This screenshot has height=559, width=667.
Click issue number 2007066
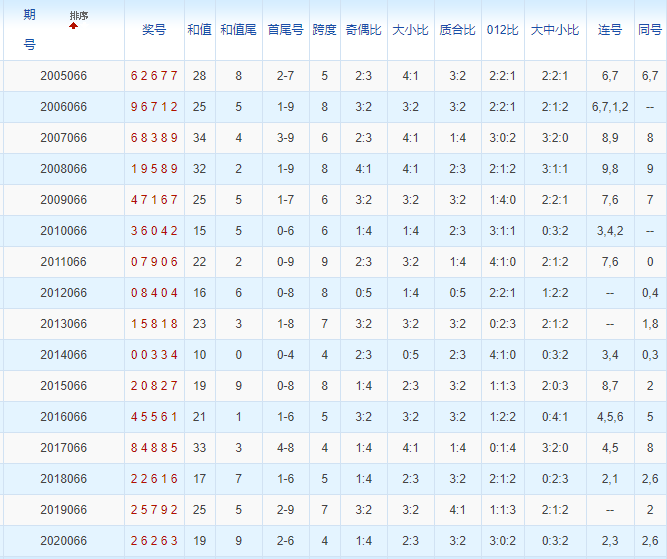tap(64, 138)
